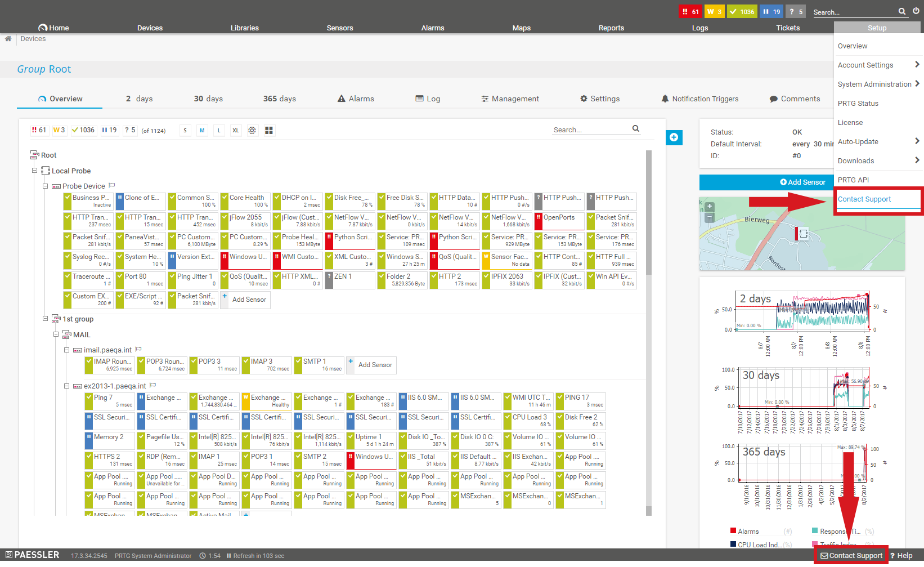
Task: Collapse the 1st group node
Action: (x=45, y=319)
